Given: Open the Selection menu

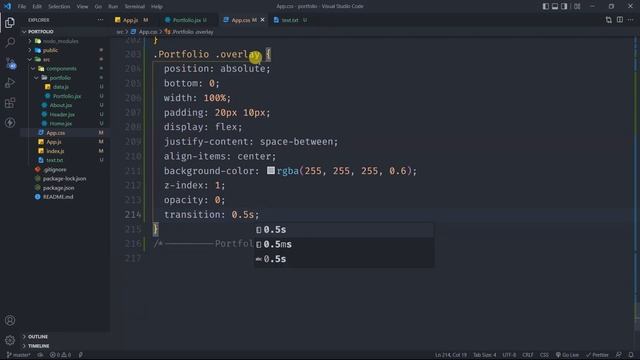Looking at the screenshot, I should pyautogui.click(x=59, y=7).
